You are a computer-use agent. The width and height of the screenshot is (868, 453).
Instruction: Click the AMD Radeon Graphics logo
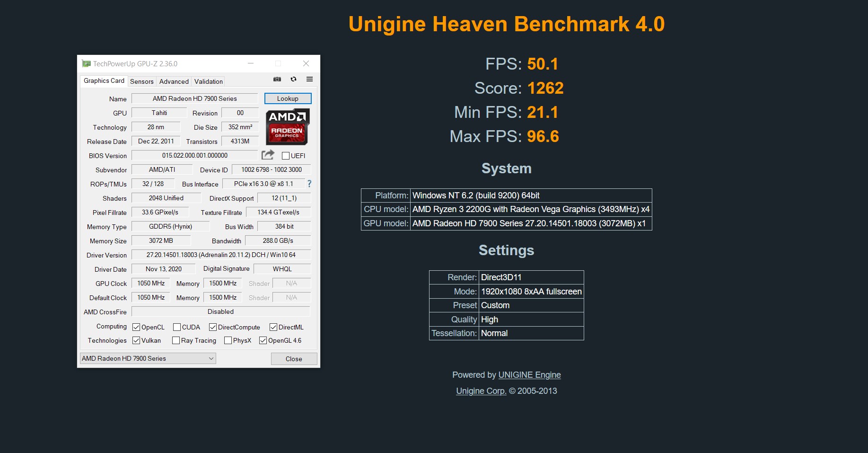pos(288,127)
